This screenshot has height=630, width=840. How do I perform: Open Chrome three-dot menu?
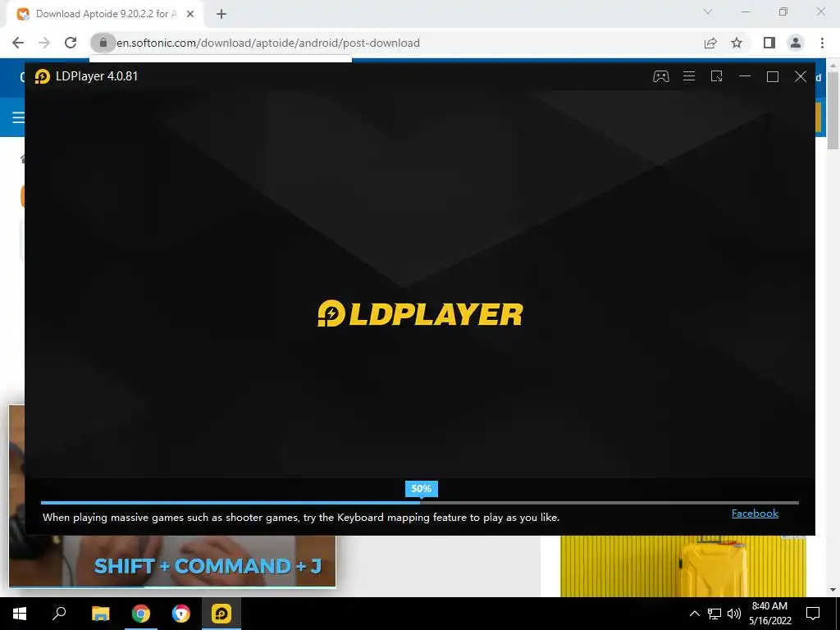(822, 43)
